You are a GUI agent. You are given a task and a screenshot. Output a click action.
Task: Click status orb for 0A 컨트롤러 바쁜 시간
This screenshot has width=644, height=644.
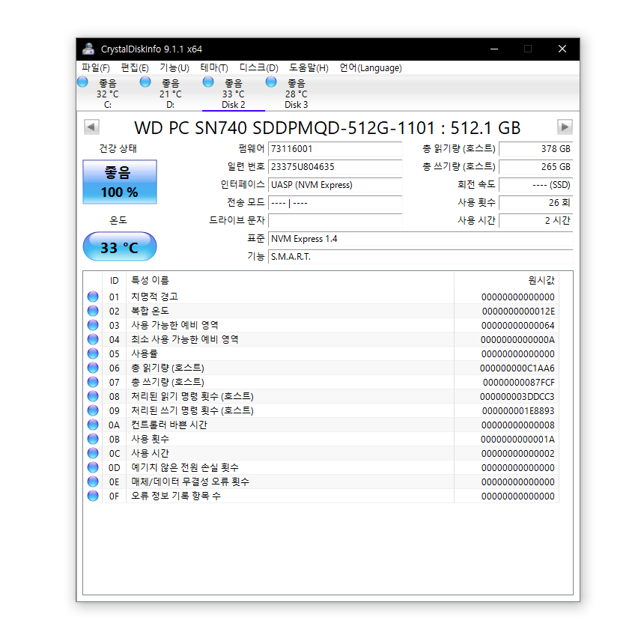click(x=93, y=425)
